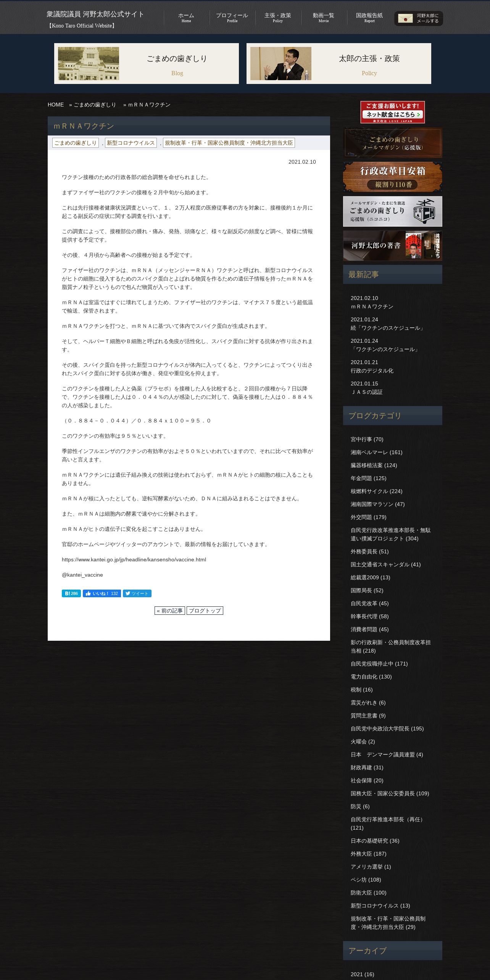Open category 日本 デンマーク議員連盟 (4)
The height and width of the screenshot is (980, 490).
point(387,754)
